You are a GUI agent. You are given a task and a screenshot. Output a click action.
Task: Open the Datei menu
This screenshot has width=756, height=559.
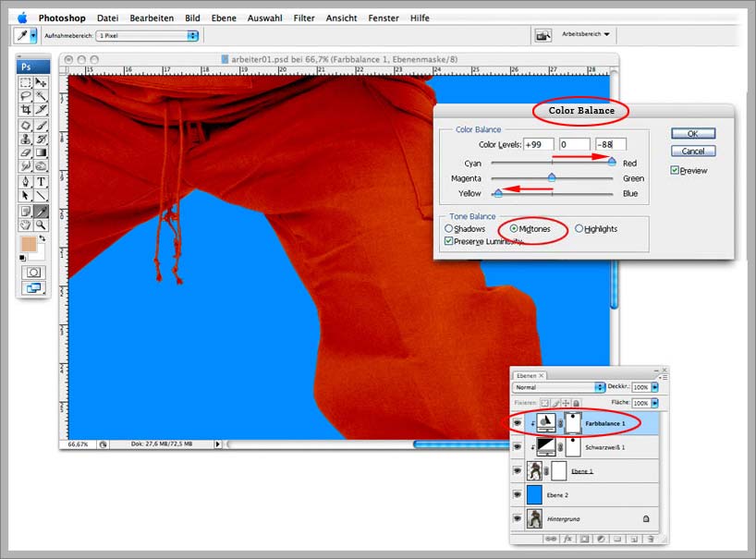tap(107, 18)
